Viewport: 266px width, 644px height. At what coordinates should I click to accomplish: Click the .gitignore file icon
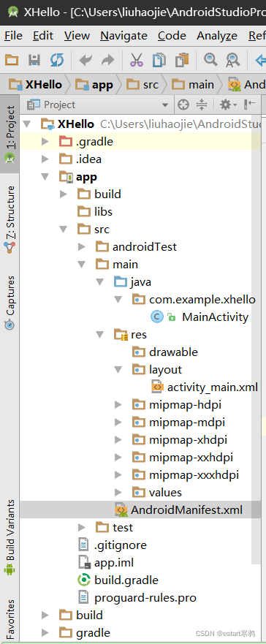pyautogui.click(x=84, y=545)
